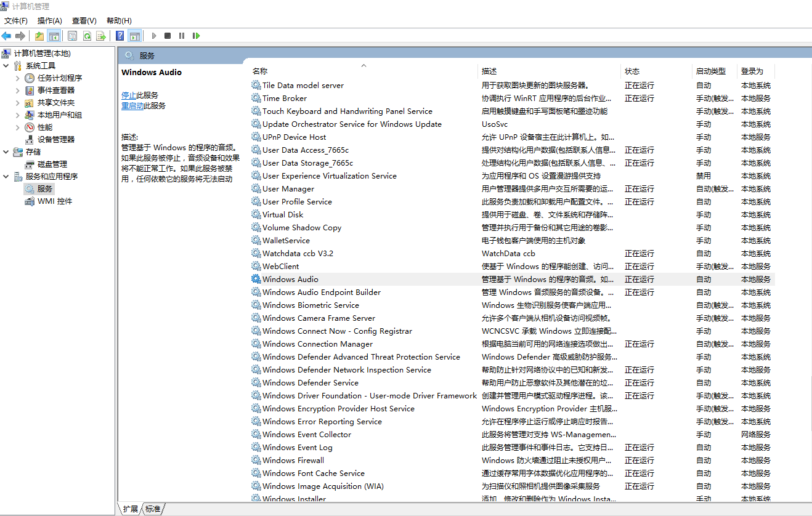This screenshot has width=812, height=516.
Task: Toggle the console tree pane visibility
Action: pyautogui.click(x=55, y=35)
